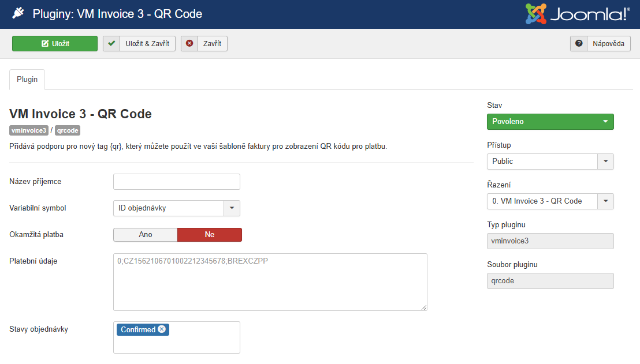The height and width of the screenshot is (364, 640).
Task: Focus the Název příjemce input field
Action: point(177,182)
